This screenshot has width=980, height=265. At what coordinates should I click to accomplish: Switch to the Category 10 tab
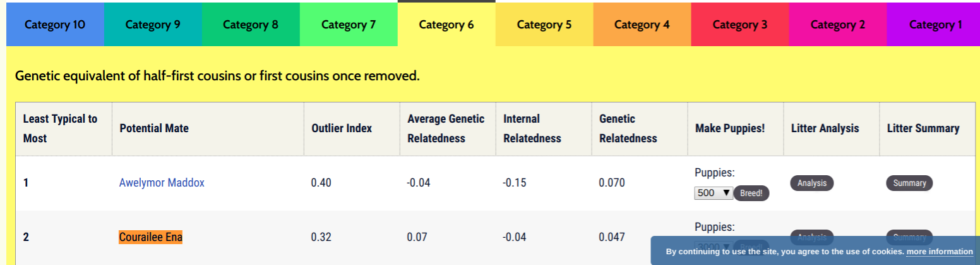click(55, 25)
